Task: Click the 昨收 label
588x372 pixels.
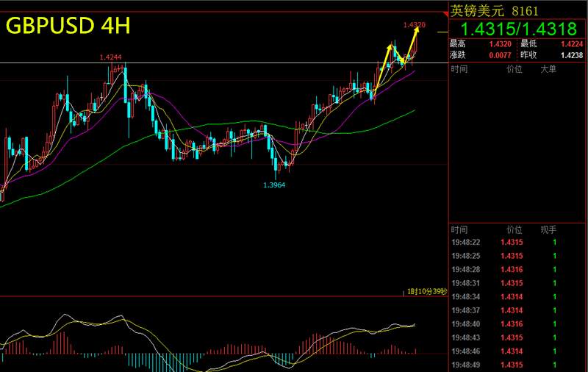Action: 528,54
